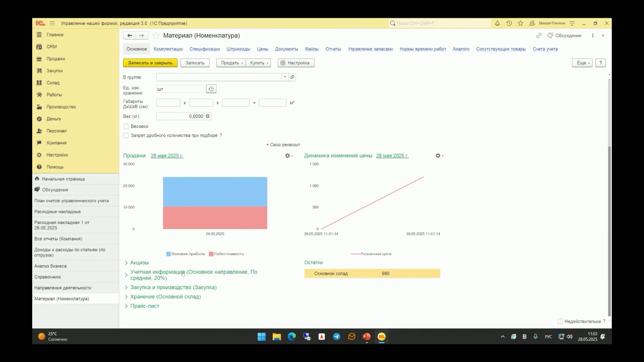The image size is (644, 362).
Task: Open unit history icon next to шт
Action: tap(211, 89)
